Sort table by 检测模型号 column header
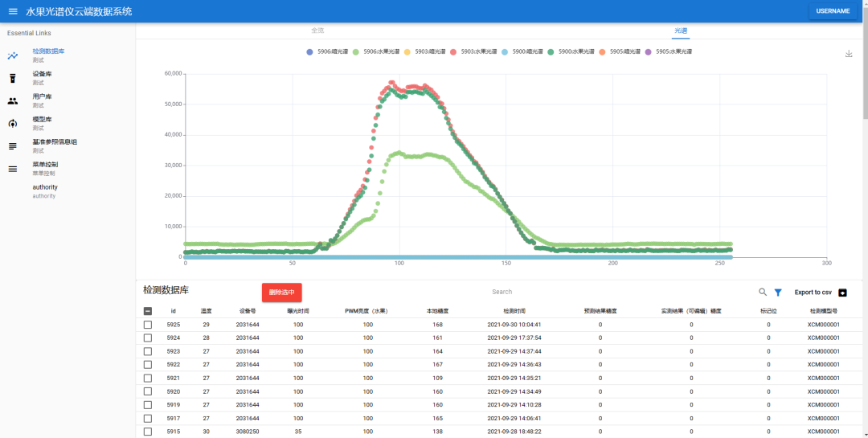 [x=823, y=311]
